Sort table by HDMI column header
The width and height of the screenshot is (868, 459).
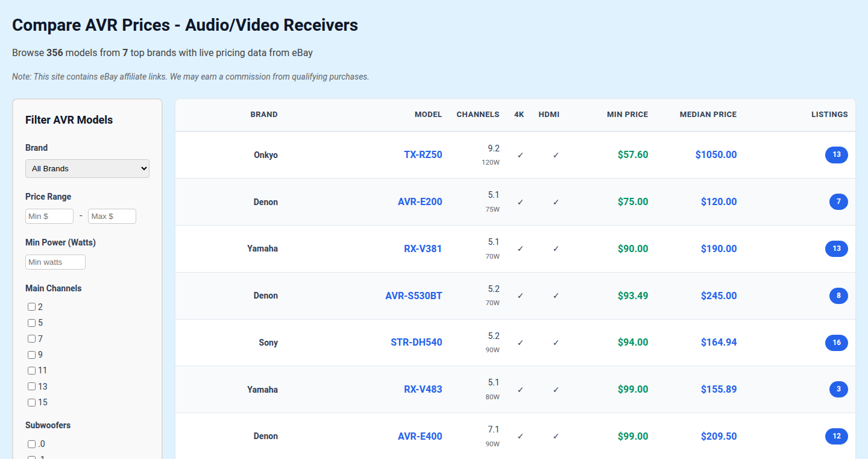click(x=549, y=115)
